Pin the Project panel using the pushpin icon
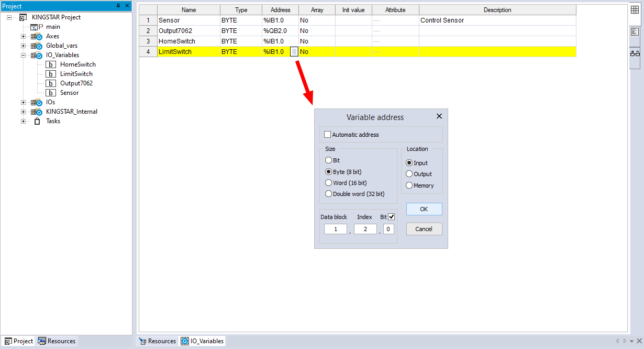Screen dimensions: 644x349 pos(118,6)
